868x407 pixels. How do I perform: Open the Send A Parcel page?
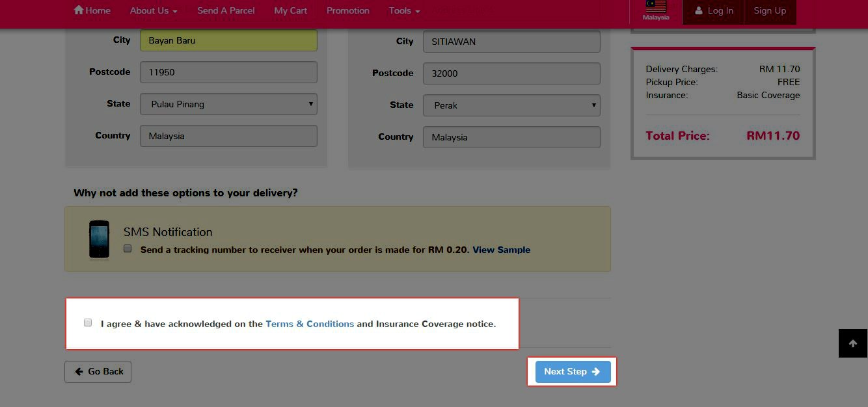[x=226, y=10]
